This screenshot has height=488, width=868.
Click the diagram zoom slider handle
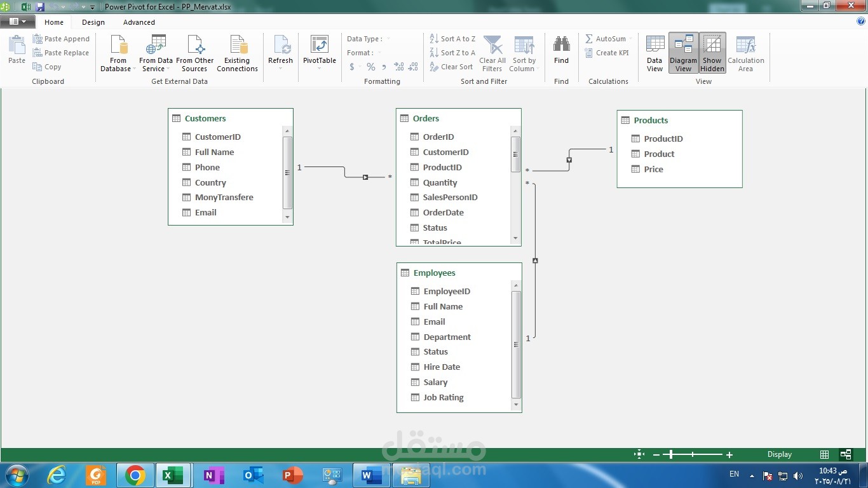(672, 454)
